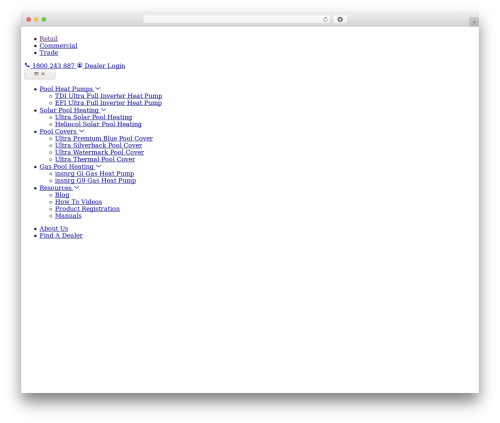Open the Gas Pool Heating menu link
The height and width of the screenshot is (423, 500).
click(67, 167)
